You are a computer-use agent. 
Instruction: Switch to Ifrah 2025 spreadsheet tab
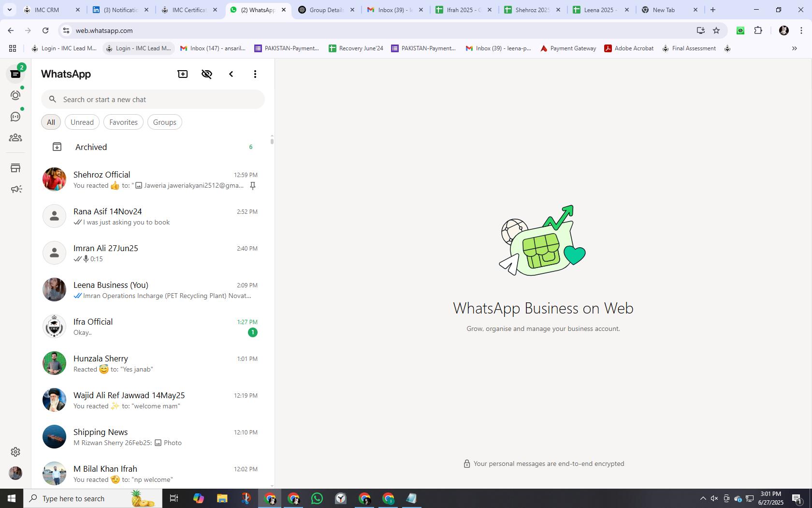pyautogui.click(x=464, y=10)
